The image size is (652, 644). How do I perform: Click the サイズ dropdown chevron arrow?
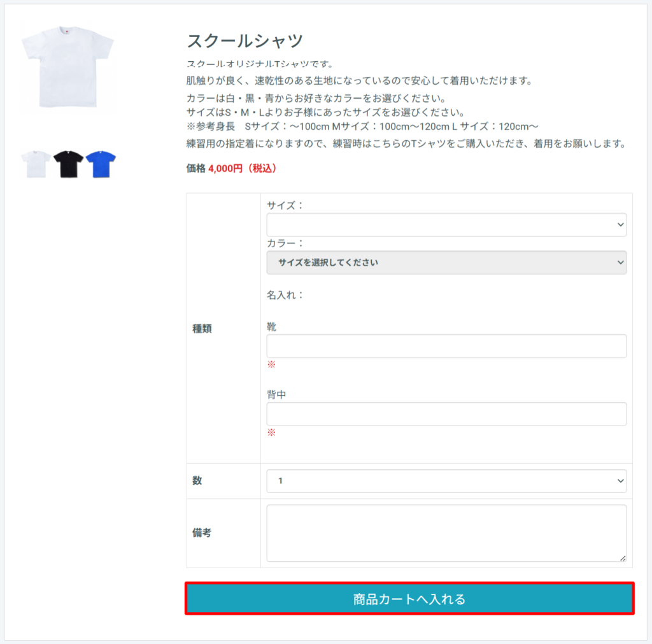pyautogui.click(x=620, y=225)
